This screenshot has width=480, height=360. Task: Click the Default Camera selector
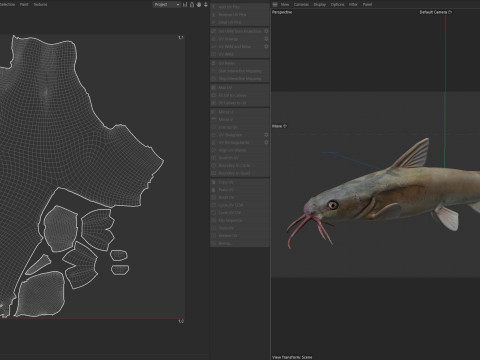pos(436,12)
